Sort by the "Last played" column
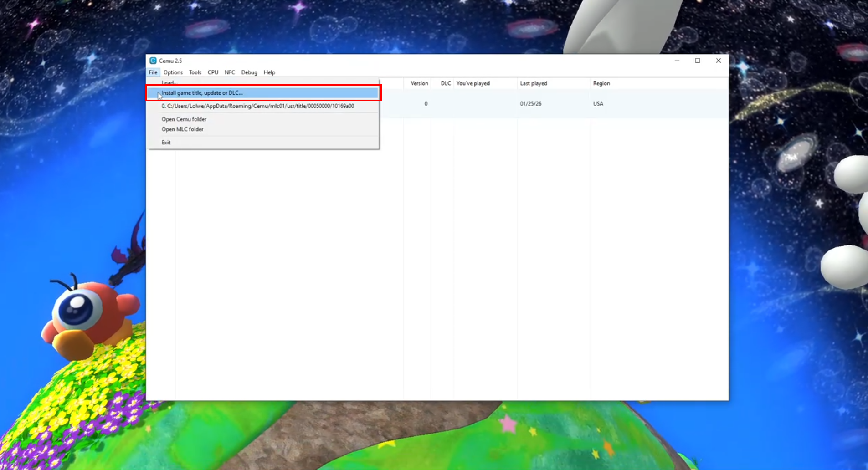Viewport: 868px width, 470px height. 534,83
